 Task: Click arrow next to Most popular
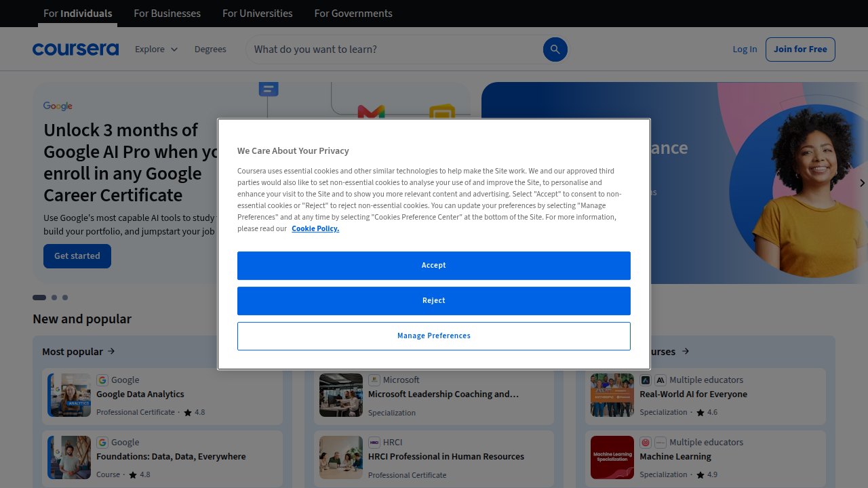pos(111,351)
